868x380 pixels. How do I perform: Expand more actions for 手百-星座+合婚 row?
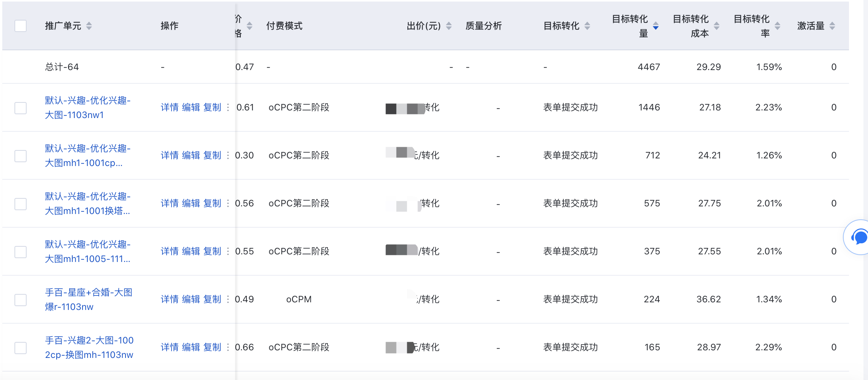click(228, 299)
